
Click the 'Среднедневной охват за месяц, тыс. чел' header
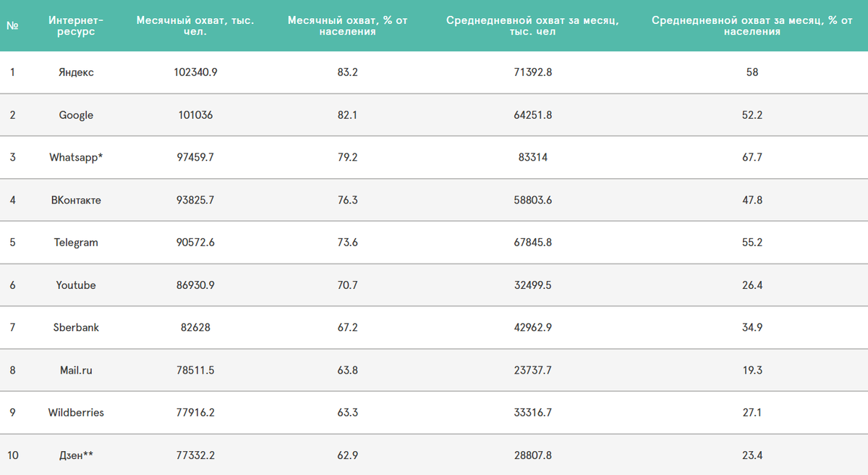(532, 26)
